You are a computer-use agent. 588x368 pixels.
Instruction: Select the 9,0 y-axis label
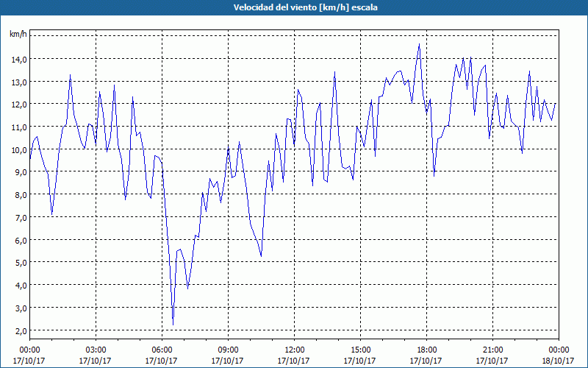[21, 172]
